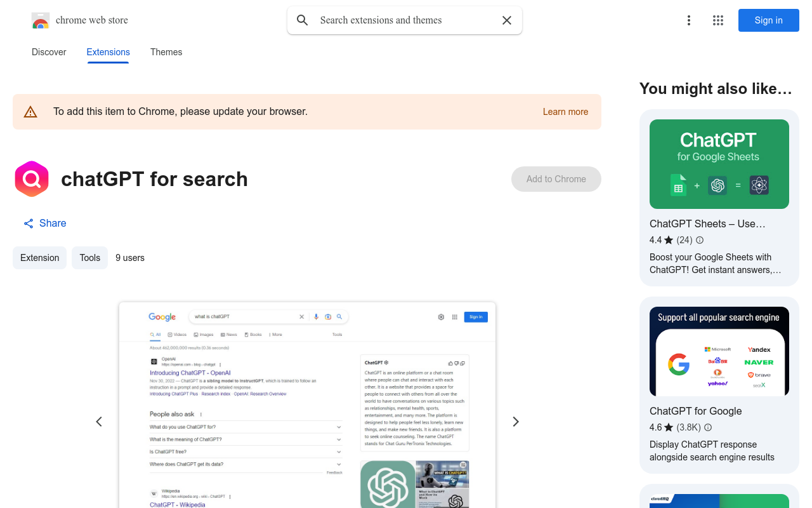Image resolution: width=812 pixels, height=508 pixels.
Task: Open the three-dot more options menu
Action: tap(688, 20)
